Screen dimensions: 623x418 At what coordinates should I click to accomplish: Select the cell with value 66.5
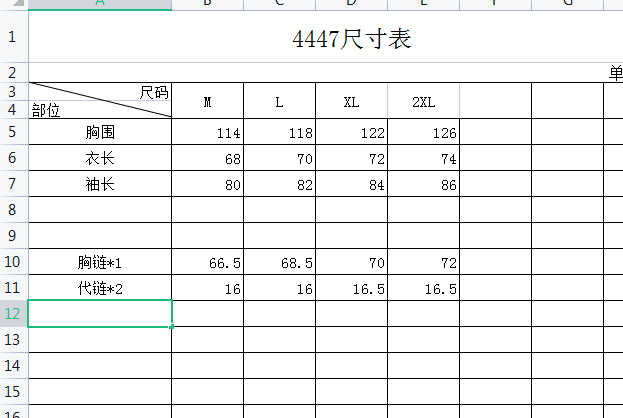[207, 262]
